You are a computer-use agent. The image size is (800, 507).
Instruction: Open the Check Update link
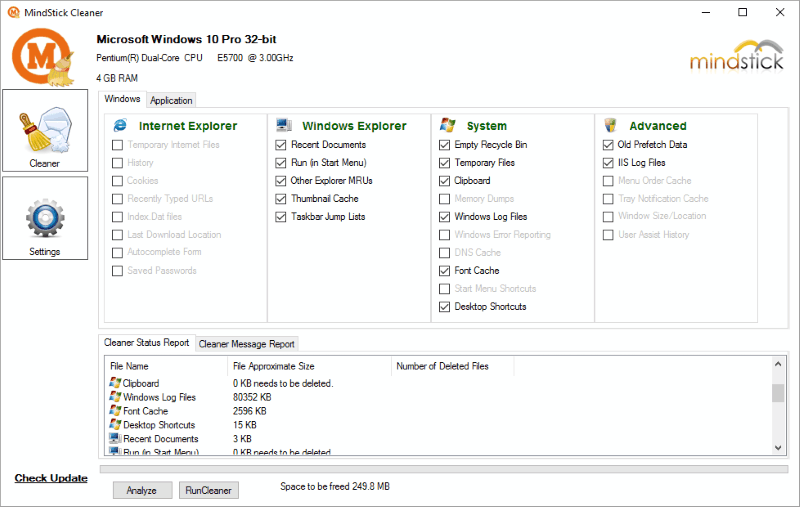pos(51,478)
